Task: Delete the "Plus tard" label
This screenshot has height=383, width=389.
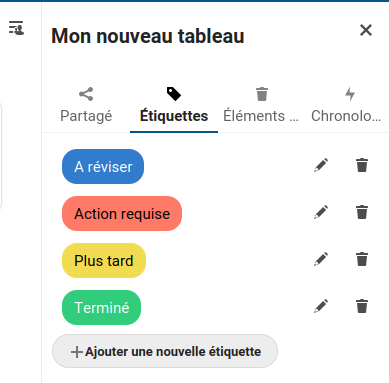Action: [x=362, y=259]
